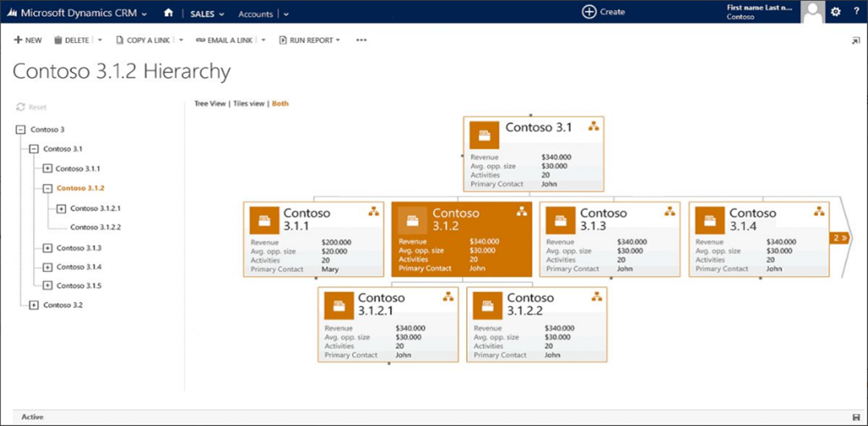Click the Home icon in the navigation bar
Screen dimensions: 868x426
(x=168, y=13)
